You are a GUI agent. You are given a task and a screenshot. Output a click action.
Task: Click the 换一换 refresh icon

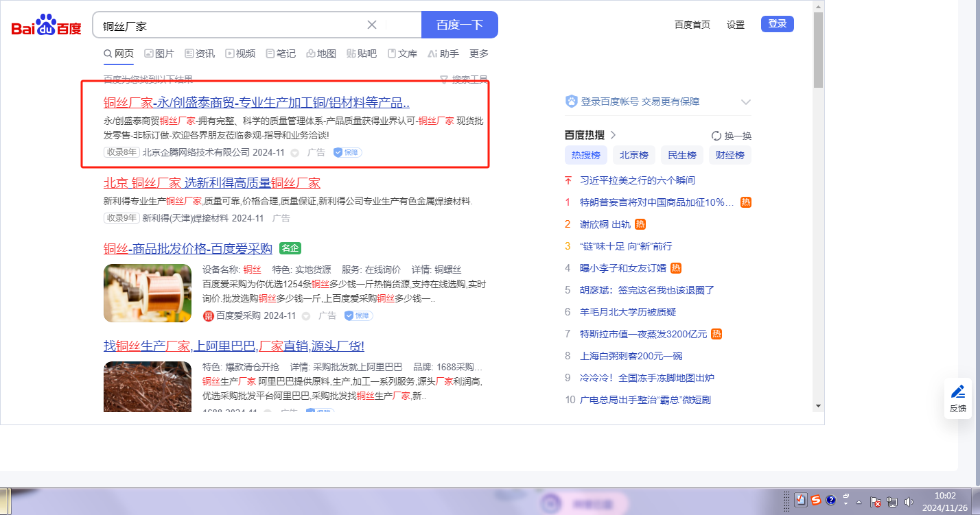click(716, 136)
